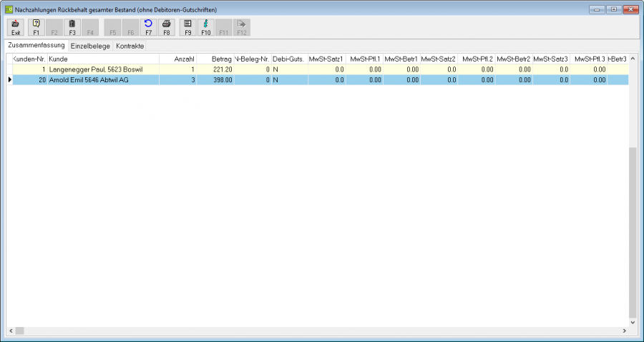
Task: Click the Debi-Guts. column header
Action: (290, 59)
